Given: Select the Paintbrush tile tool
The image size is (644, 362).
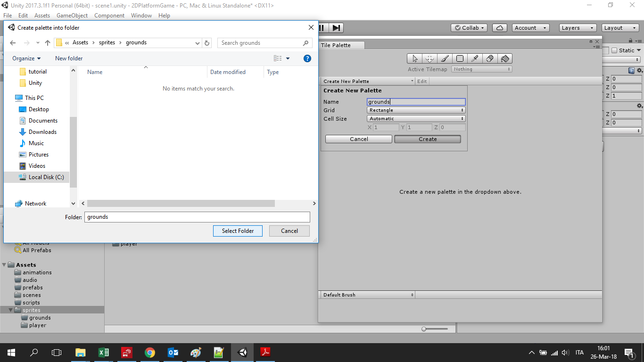Looking at the screenshot, I should (445, 59).
